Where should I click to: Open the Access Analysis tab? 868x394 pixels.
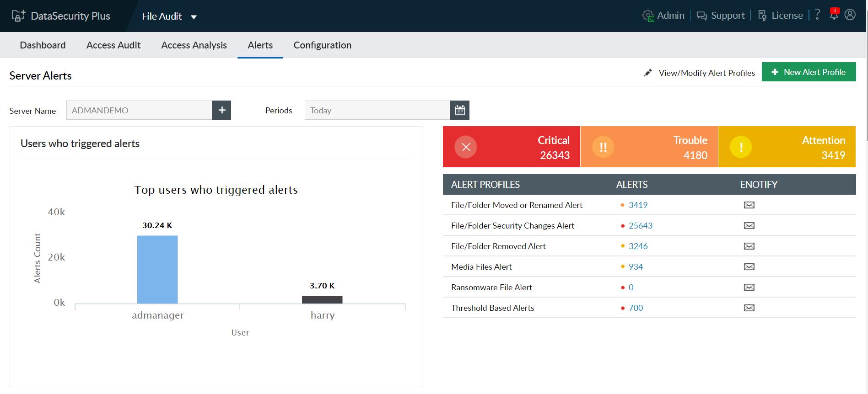coord(194,45)
